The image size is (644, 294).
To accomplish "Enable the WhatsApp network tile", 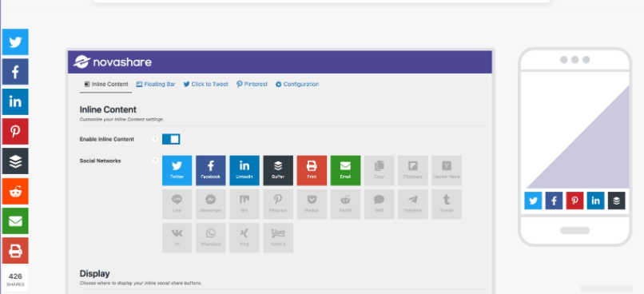I will pos(211,238).
